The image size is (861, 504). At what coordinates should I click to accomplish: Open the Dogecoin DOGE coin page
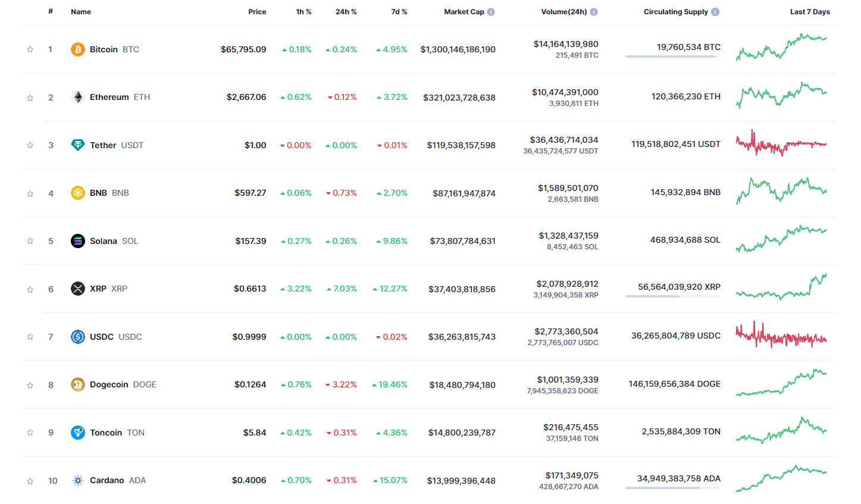tap(123, 384)
